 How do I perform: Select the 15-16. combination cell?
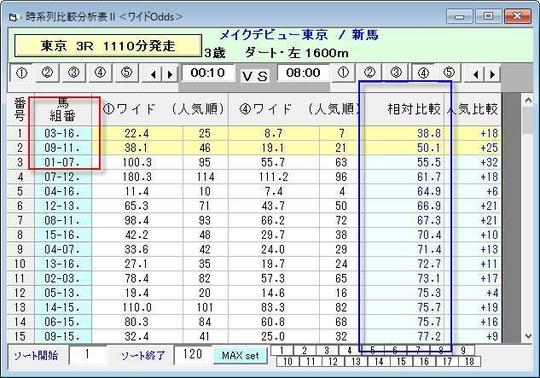(63, 234)
